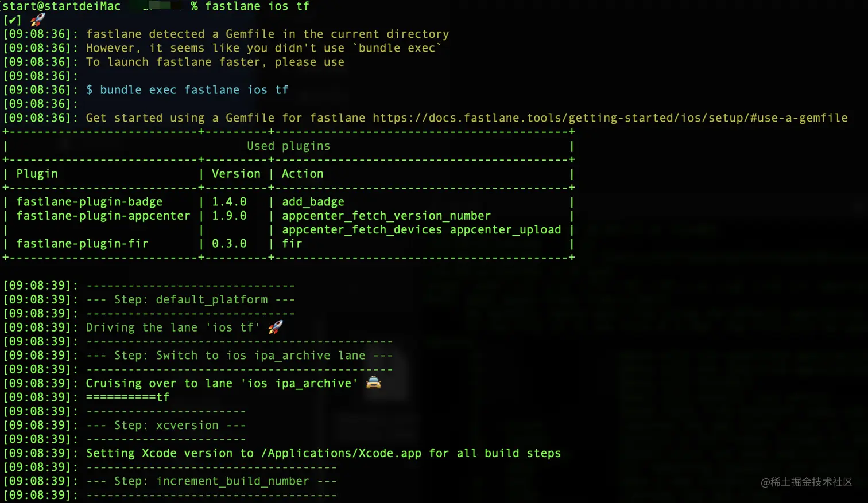The width and height of the screenshot is (868, 503).
Task: Click '--- Step: default_platform ---' line
Action: [191, 299]
